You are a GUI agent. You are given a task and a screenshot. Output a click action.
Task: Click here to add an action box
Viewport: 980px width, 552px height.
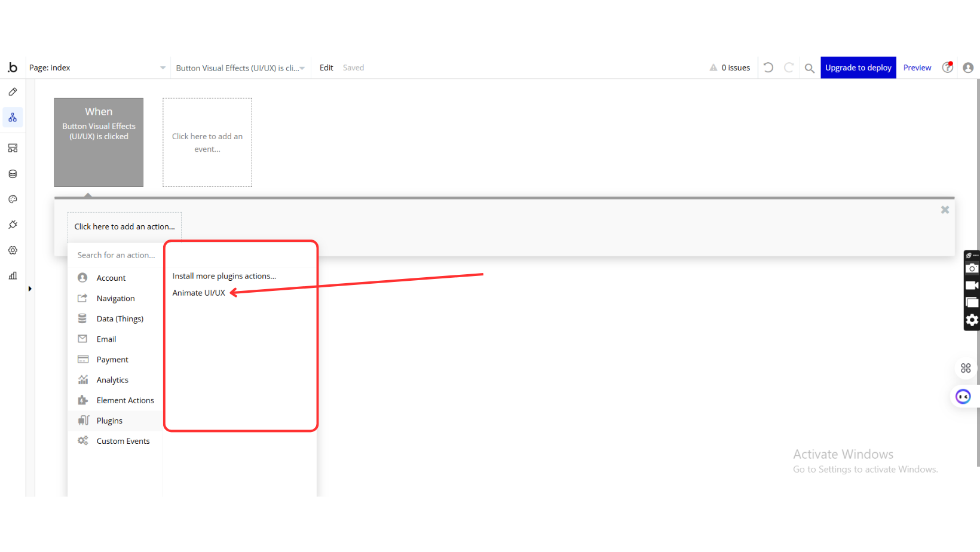coord(124,226)
